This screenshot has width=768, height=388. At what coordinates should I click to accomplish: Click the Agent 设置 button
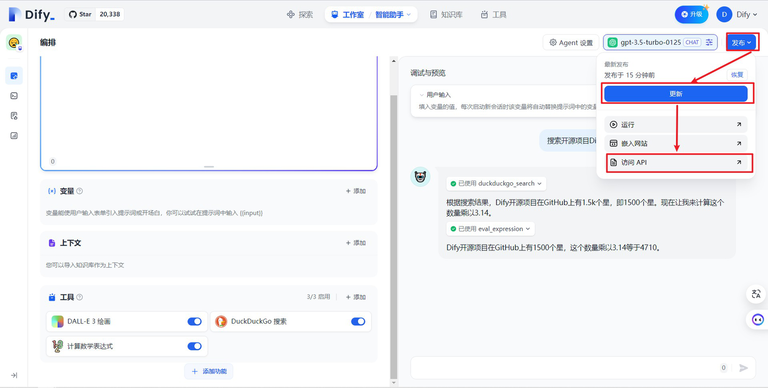(x=571, y=43)
